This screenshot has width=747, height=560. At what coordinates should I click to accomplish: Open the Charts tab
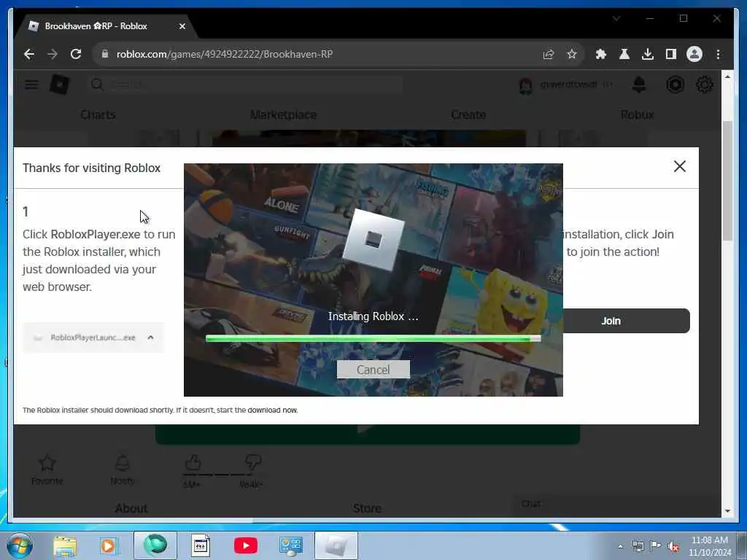98,114
